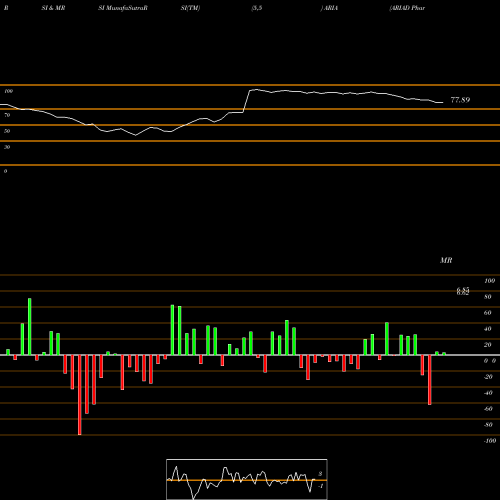Click the '(ARIAD Phar' header text
Viewport: 500px width, 500px height.
[x=407, y=8]
